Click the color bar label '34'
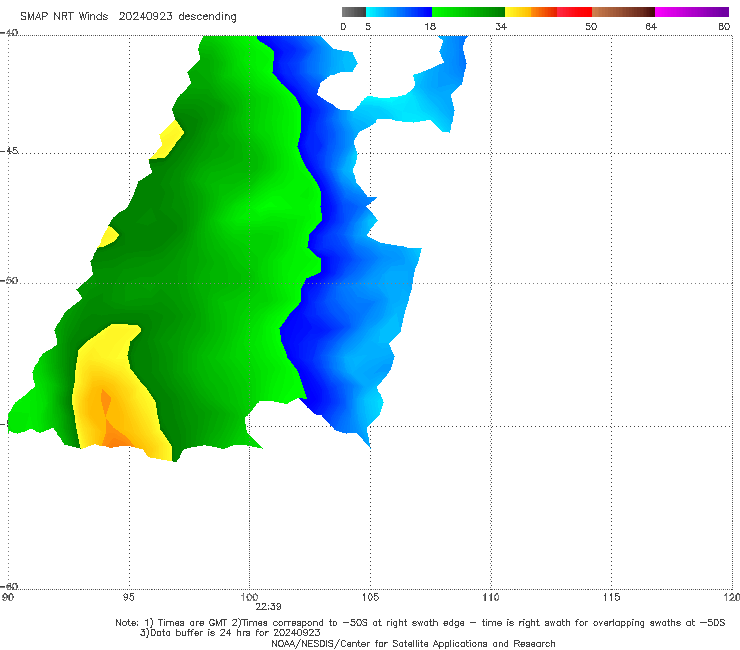 tap(501, 26)
